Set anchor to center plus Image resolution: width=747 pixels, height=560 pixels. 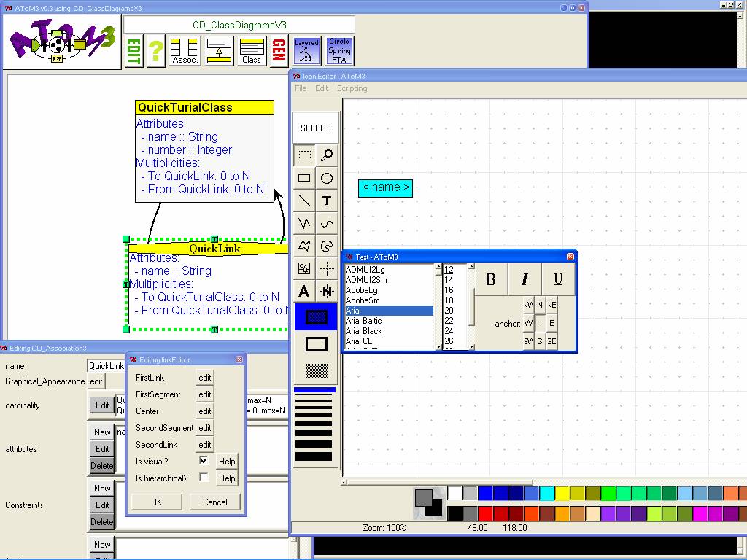(541, 323)
